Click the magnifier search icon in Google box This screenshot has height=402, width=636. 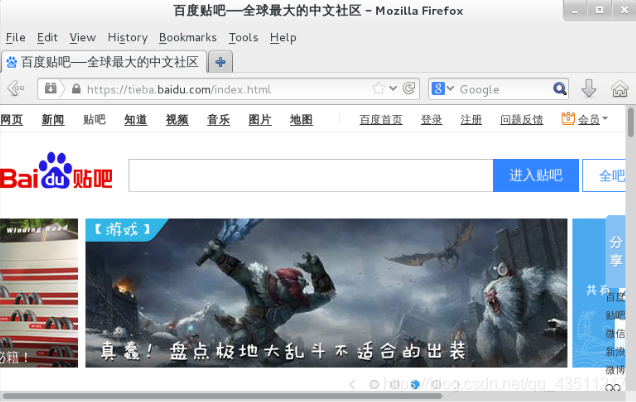pos(560,88)
